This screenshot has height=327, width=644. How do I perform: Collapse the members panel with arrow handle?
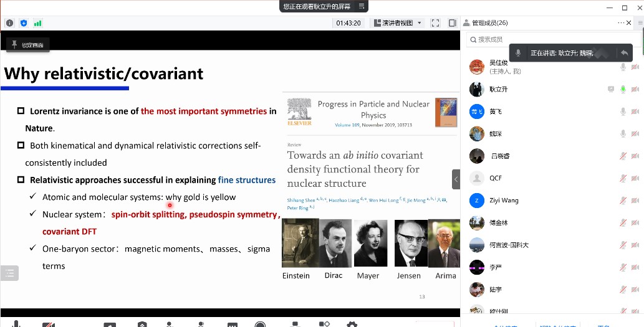click(456, 179)
